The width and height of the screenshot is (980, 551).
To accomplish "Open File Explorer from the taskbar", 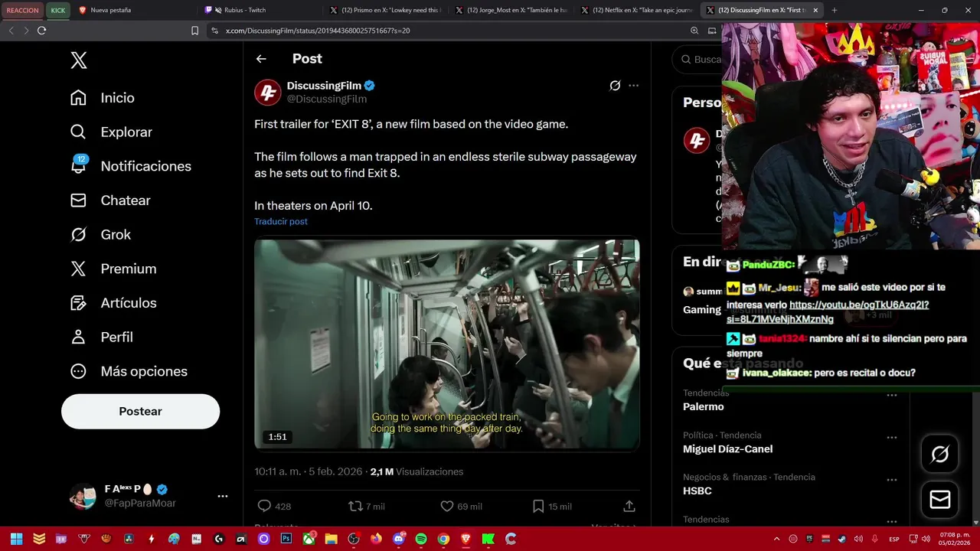I will [x=331, y=539].
